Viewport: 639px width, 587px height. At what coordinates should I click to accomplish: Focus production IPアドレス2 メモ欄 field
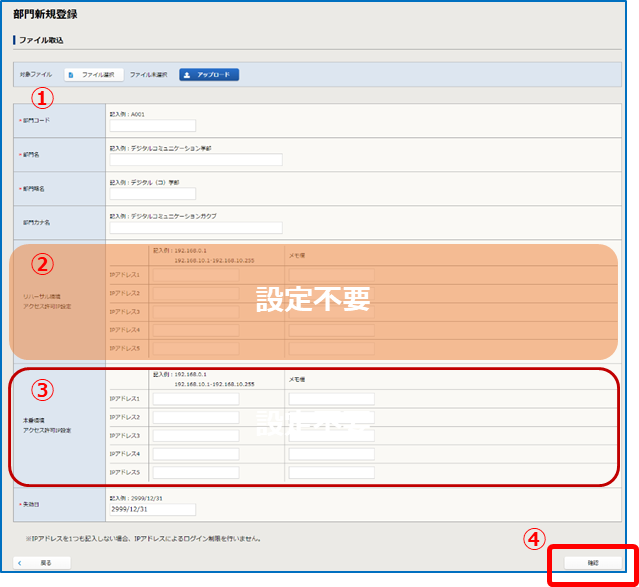(x=331, y=417)
